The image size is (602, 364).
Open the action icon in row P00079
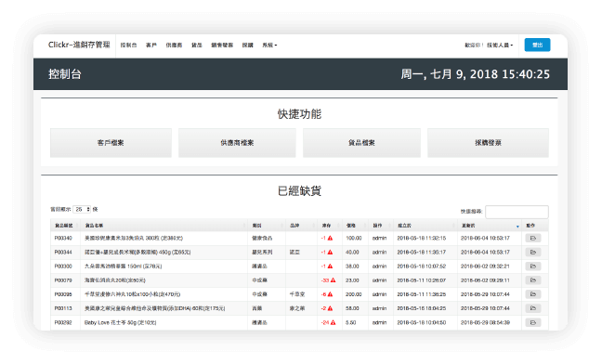point(533,280)
